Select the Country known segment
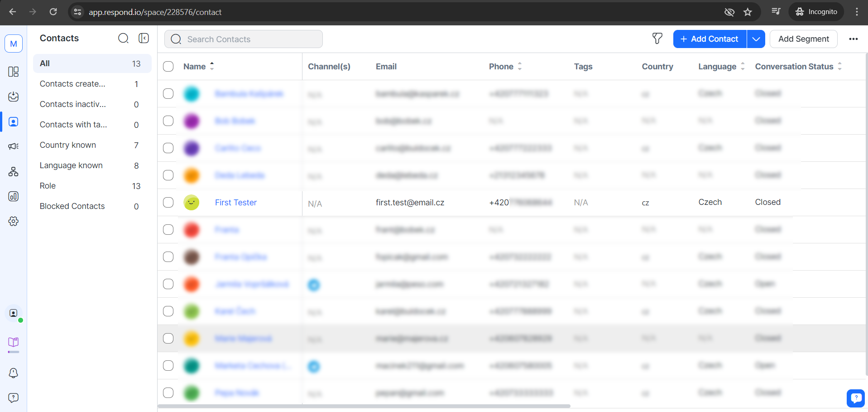 pyautogui.click(x=68, y=145)
